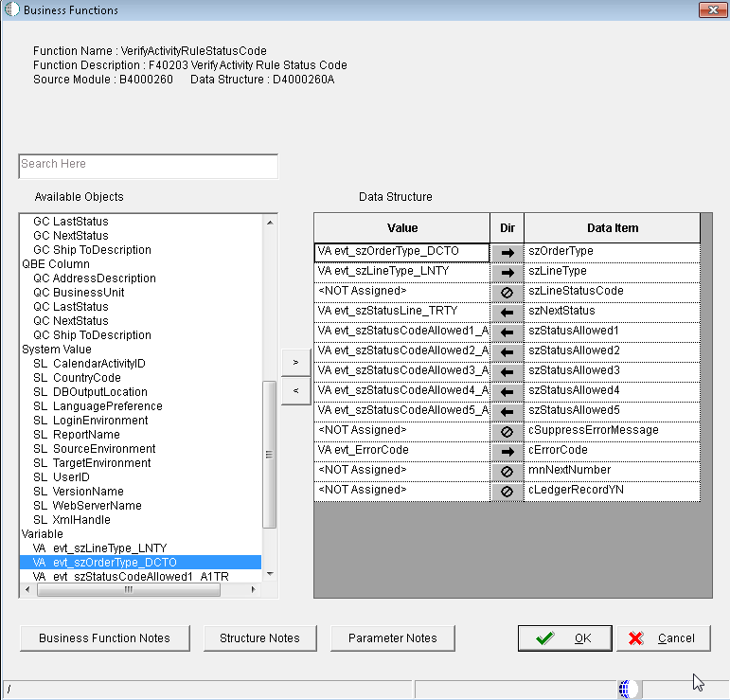Toggle direction arrow for szLineType row
The height and width of the screenshot is (700, 730).
507,273
